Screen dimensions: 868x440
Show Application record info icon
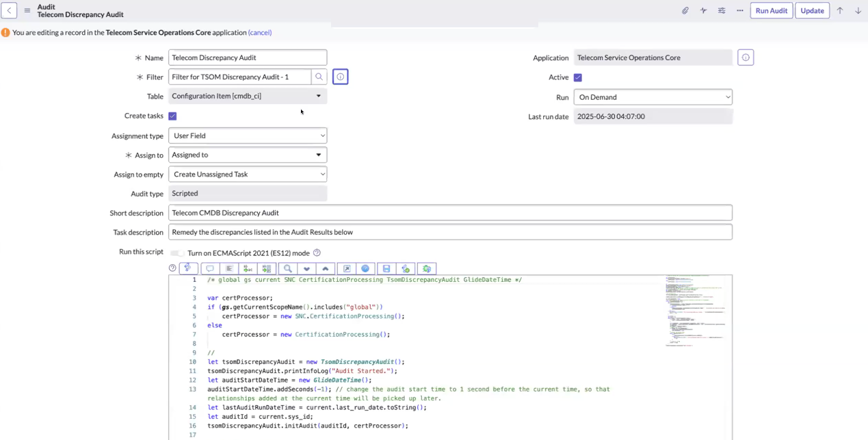click(746, 57)
